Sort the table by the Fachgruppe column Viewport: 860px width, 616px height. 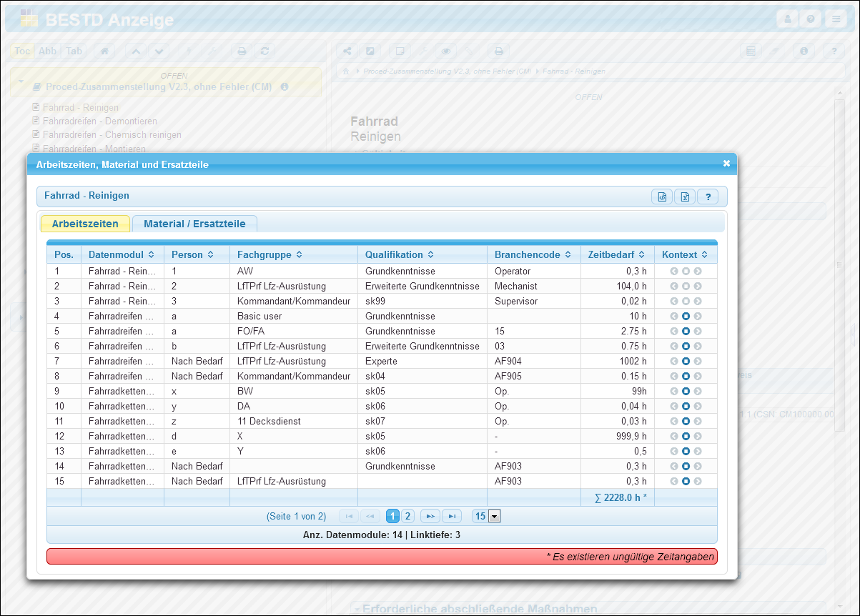pos(294,254)
